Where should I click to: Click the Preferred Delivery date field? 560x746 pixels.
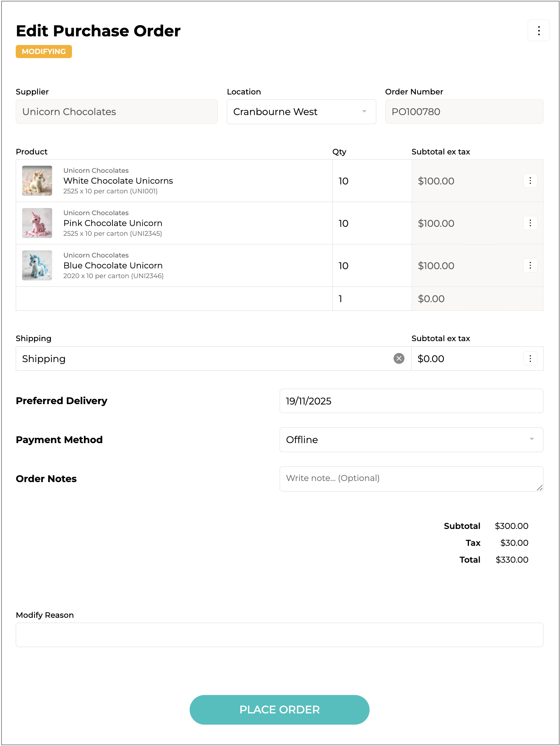[411, 401]
